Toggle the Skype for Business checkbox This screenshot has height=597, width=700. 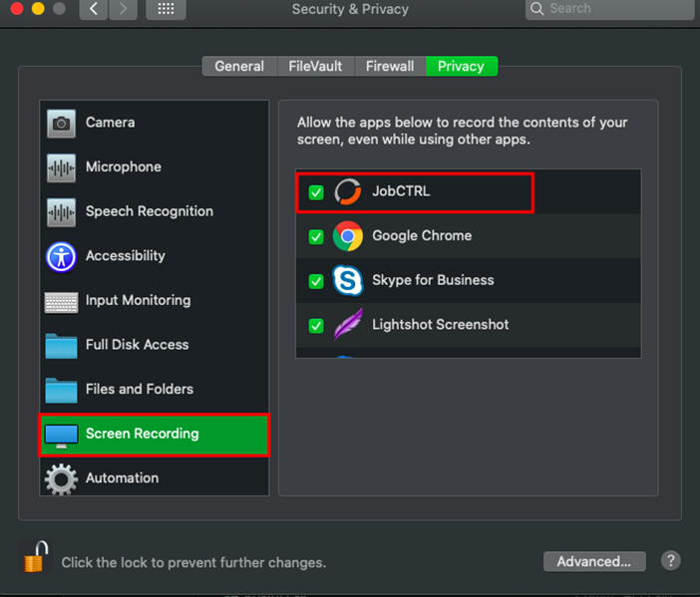[316, 281]
